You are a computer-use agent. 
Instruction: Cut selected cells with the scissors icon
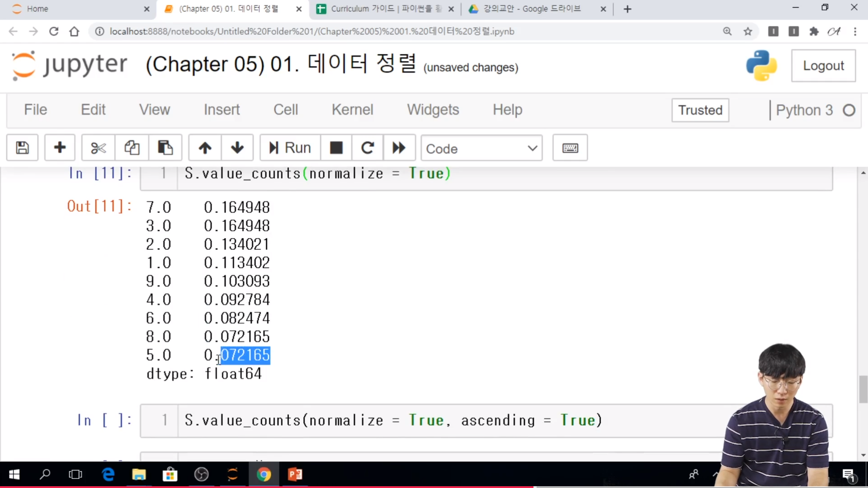[x=98, y=148]
